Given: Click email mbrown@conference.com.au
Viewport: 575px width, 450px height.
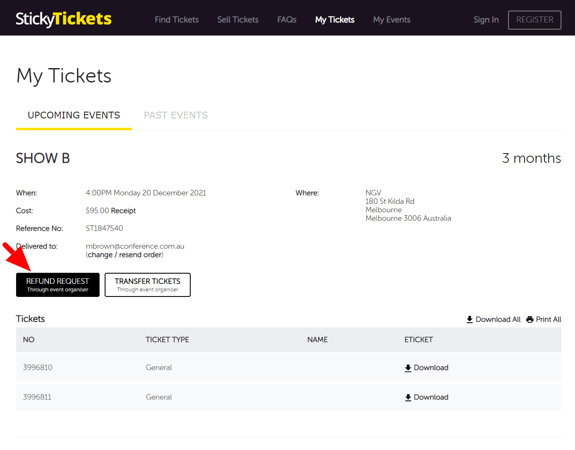Looking at the screenshot, I should point(135,246).
